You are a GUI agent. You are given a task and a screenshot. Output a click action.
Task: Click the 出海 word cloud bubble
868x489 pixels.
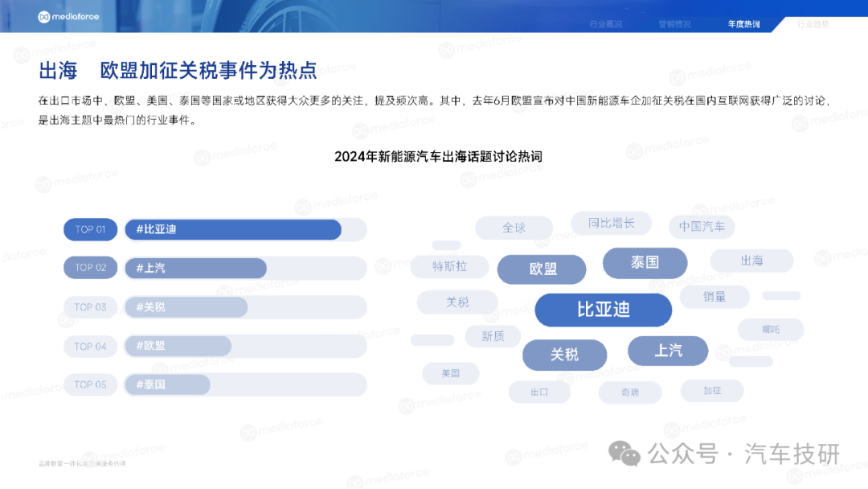751,261
